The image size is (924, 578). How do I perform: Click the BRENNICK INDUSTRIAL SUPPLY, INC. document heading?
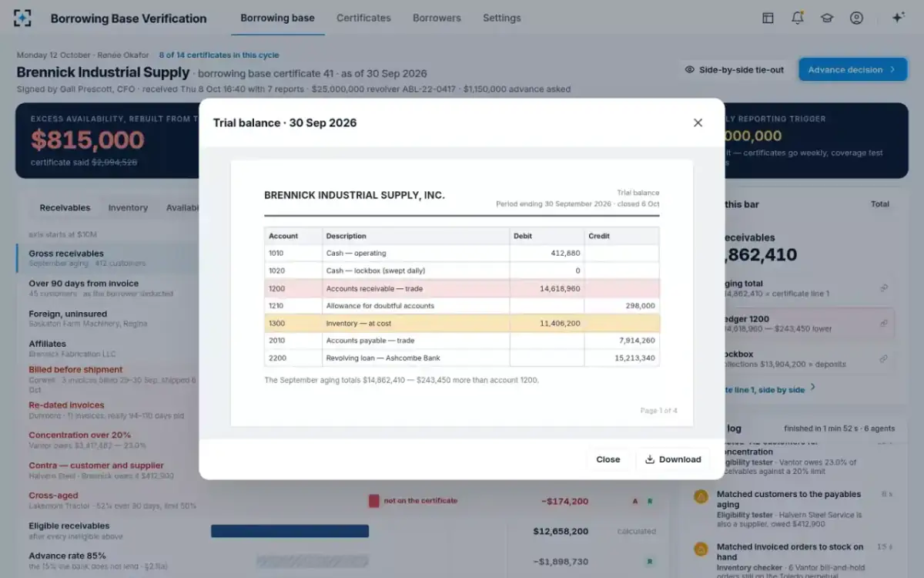point(354,196)
